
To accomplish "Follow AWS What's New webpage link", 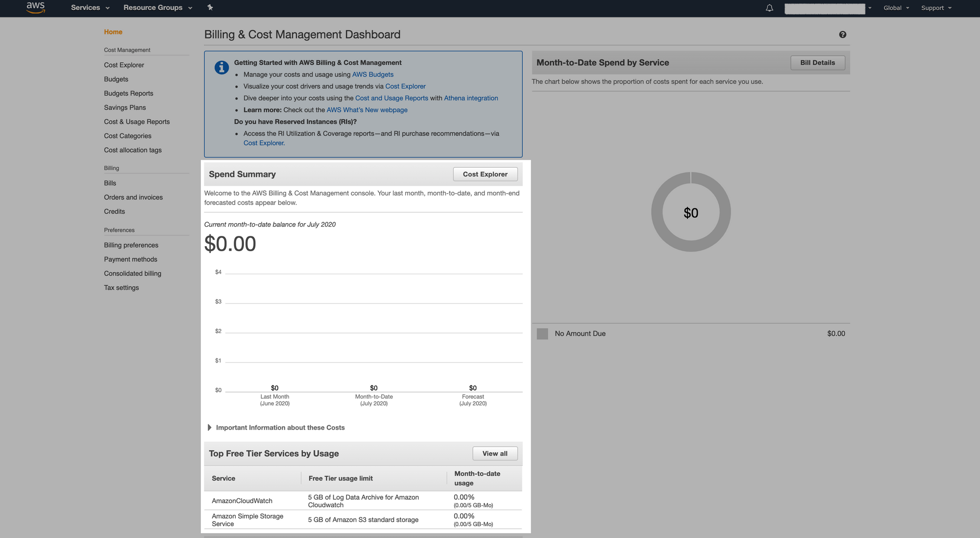I will tap(367, 110).
